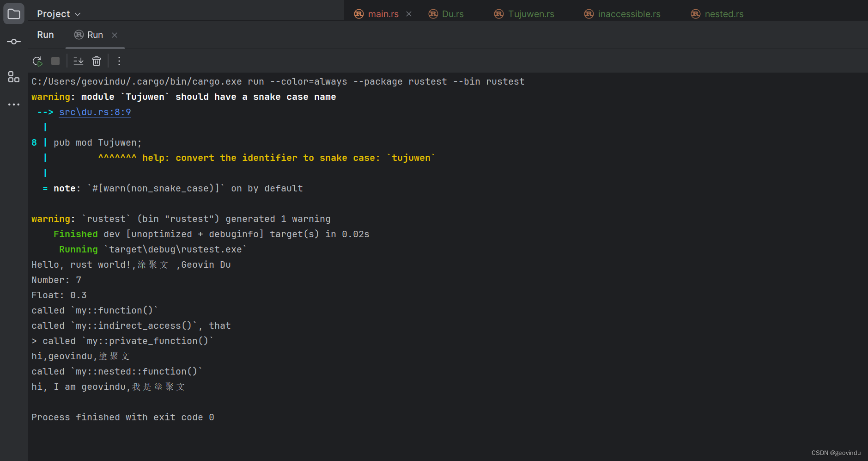Show more tool windows via ellipsis icon

click(x=13, y=104)
